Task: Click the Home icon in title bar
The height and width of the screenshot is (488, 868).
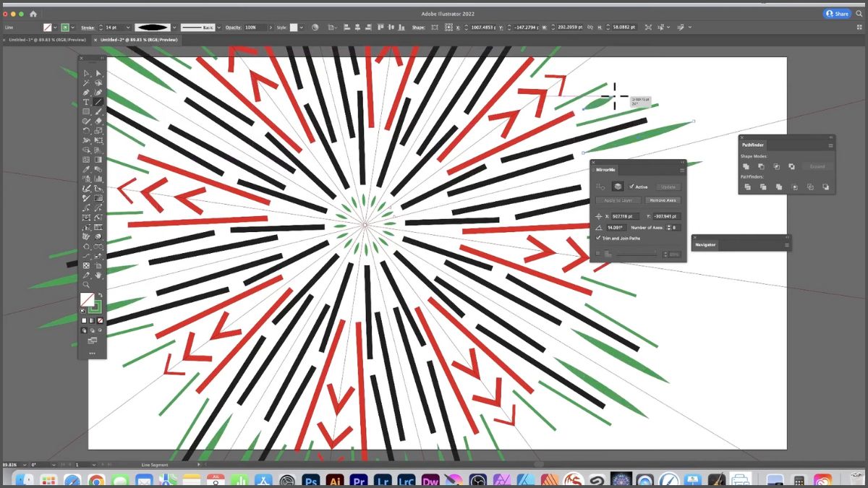Action: (33, 13)
